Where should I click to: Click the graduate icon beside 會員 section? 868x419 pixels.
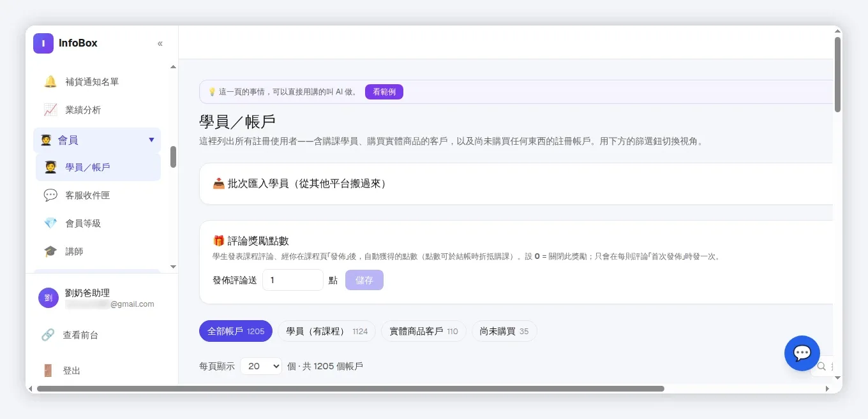[46, 140]
